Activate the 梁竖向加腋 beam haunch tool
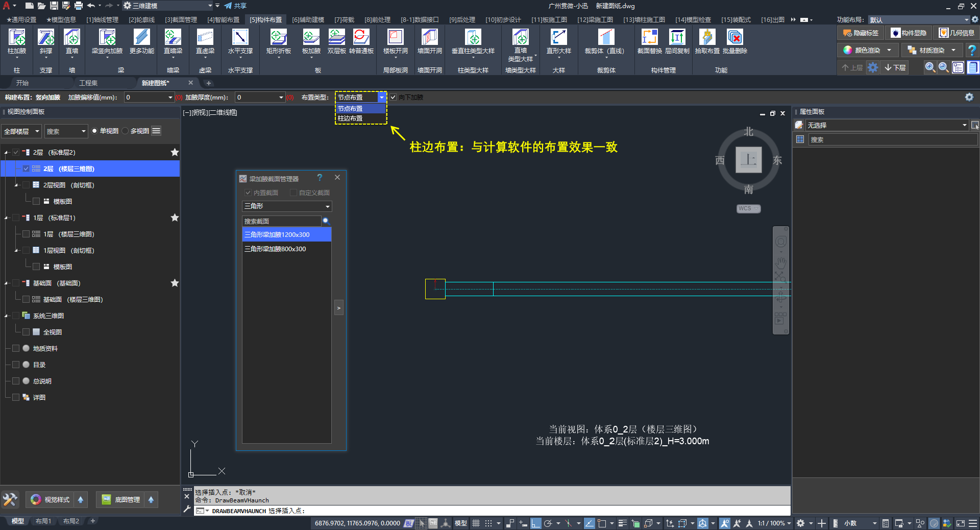The image size is (980, 530). tap(107, 41)
